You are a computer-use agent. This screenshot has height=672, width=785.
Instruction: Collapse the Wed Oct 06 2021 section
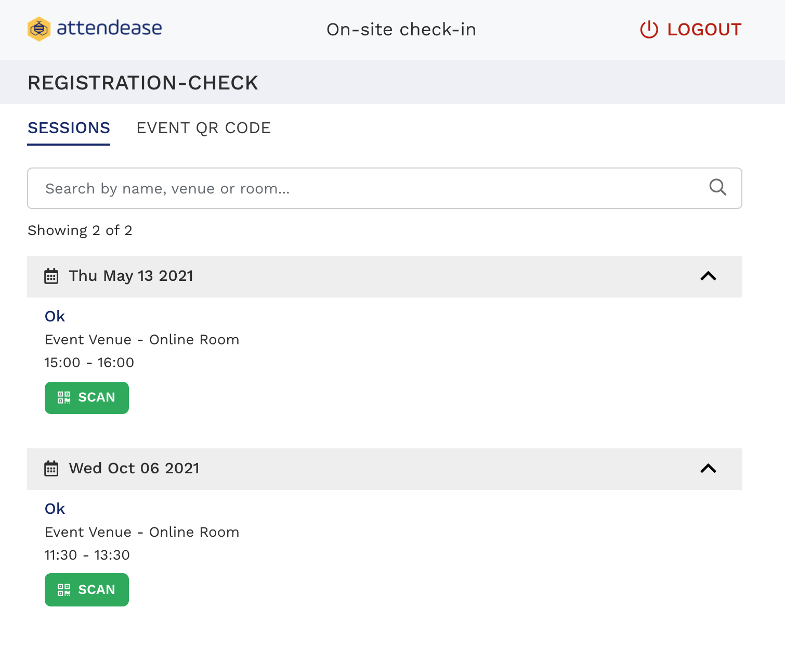(708, 469)
